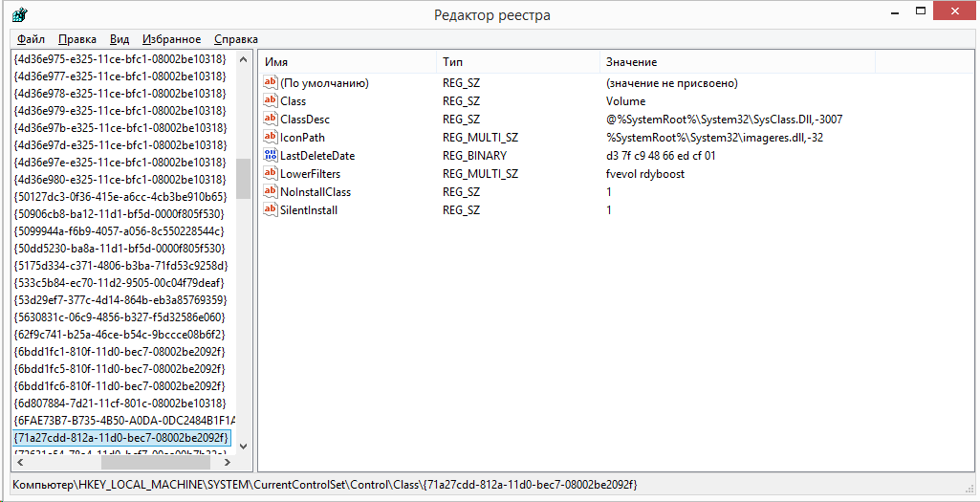The image size is (980, 502).
Task: Click the string icon beside ClassDesc
Action: (x=270, y=120)
